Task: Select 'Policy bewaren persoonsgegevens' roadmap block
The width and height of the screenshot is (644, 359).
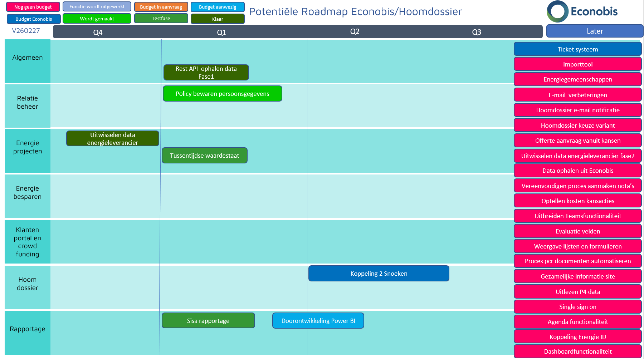Action: 222,94
